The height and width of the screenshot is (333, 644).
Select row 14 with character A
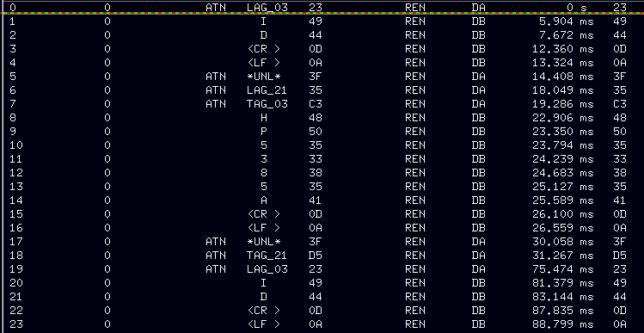322,200
